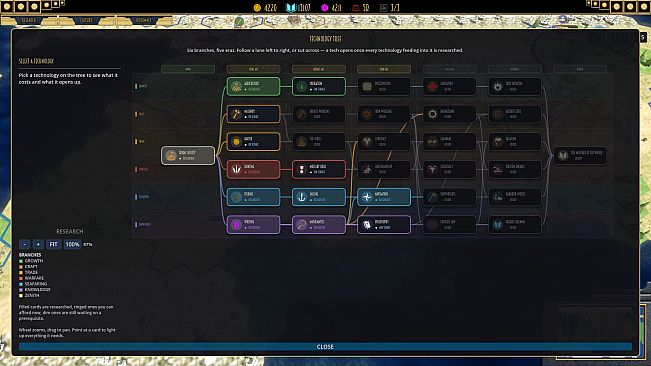Select the Engineering card with gear icon
Viewport: 651px width, 366px height.
click(449, 114)
